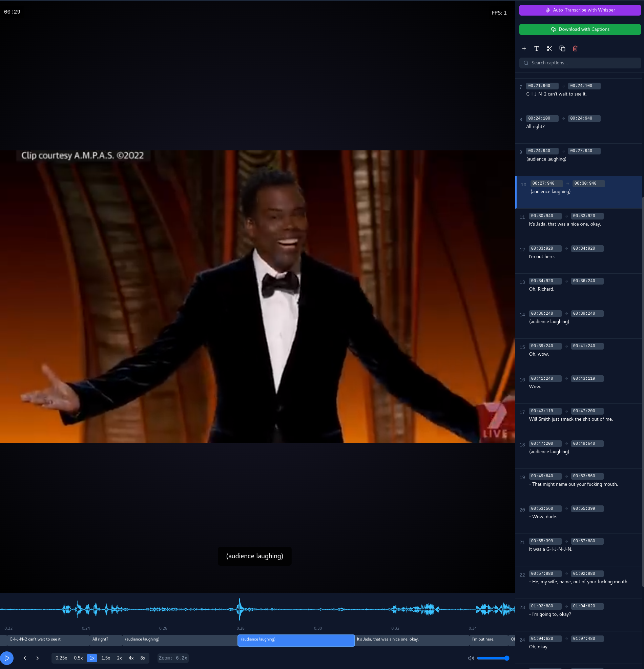Image resolution: width=644 pixels, height=669 pixels.
Task: Select 8x playback speed
Action: pos(143,658)
